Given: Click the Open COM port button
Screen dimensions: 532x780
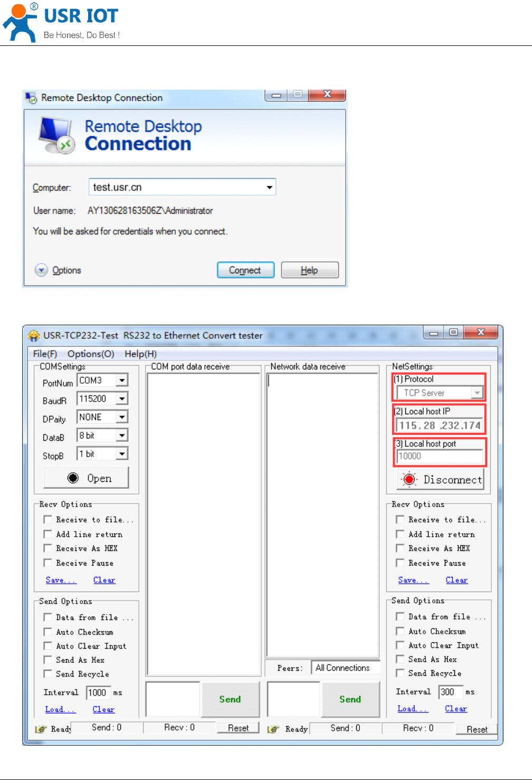Looking at the screenshot, I should click(86, 478).
